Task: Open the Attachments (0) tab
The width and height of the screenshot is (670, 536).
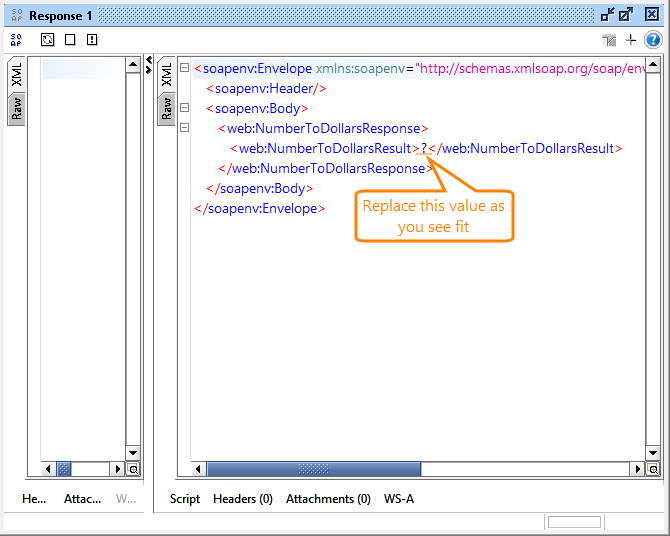Action: tap(328, 499)
